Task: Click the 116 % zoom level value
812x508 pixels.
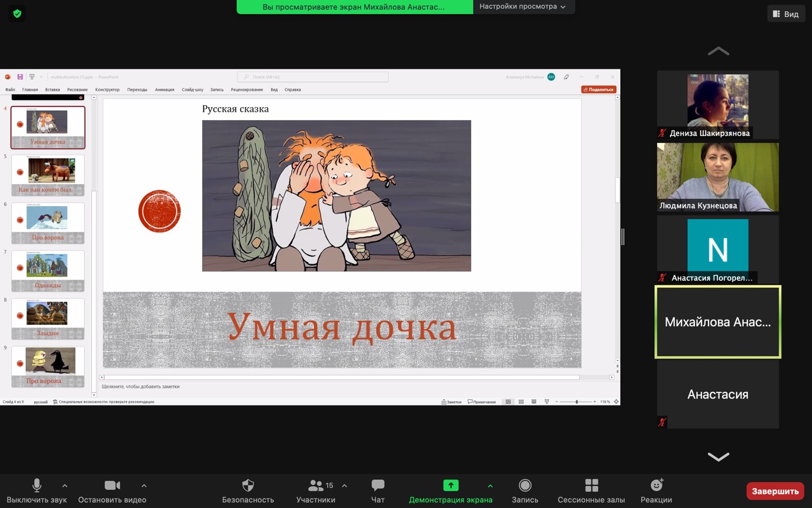Action: tap(605, 401)
